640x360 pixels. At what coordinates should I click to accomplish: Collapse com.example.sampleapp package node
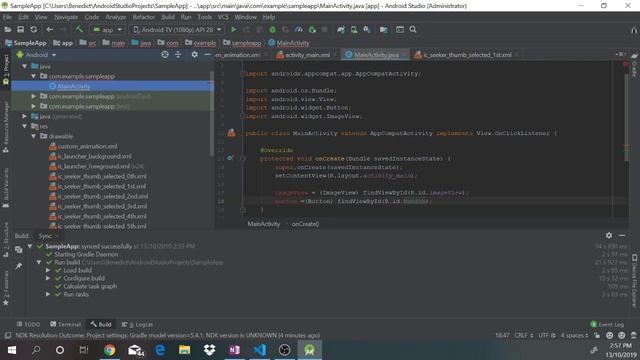pos(34,76)
